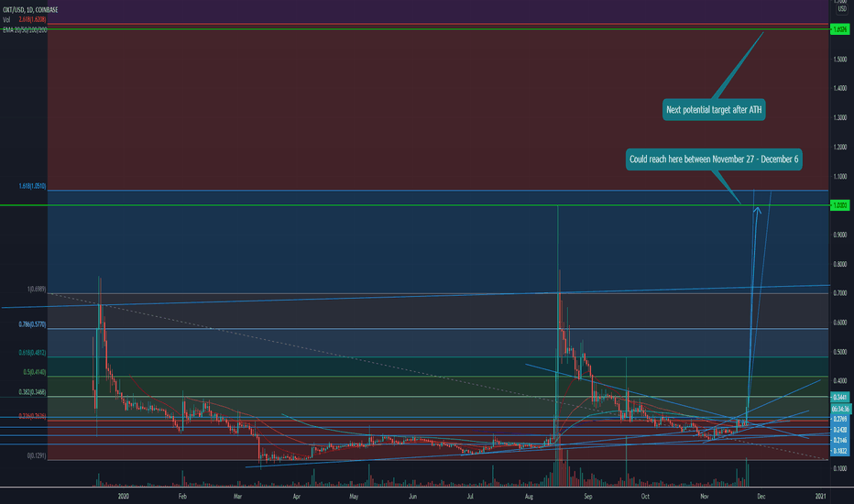Screen dimensions: 854x504
Task: Click the 0.5(0.4140) Fibonacci level label
Action: point(35,372)
